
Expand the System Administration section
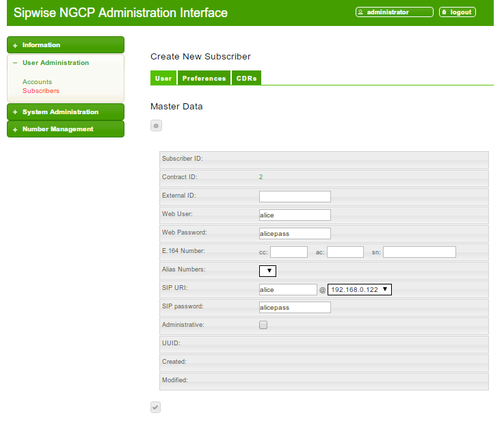point(66,112)
